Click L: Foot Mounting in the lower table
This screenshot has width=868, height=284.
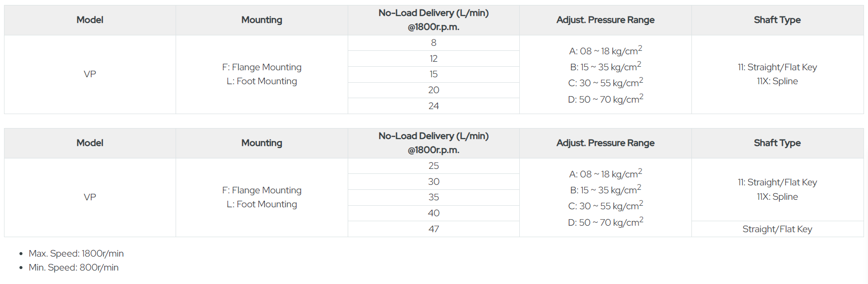coord(262,204)
